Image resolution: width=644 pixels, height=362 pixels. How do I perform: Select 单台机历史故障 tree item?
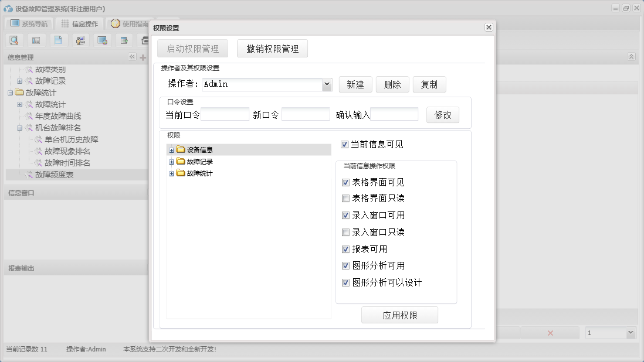(72, 140)
